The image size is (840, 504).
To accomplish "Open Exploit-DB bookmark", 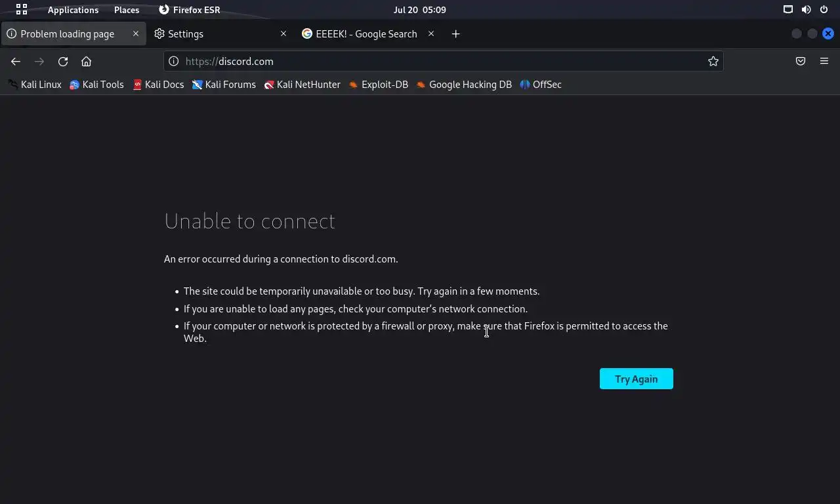I will pos(378,84).
